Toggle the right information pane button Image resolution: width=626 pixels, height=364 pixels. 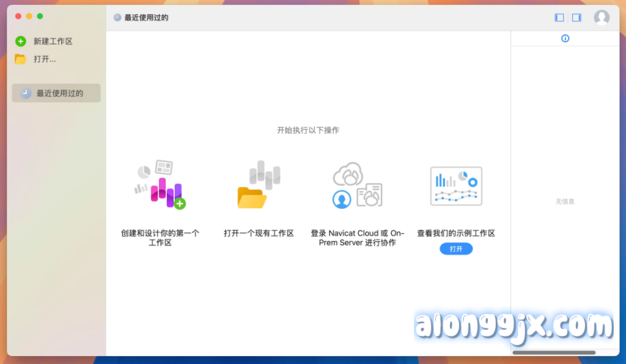point(576,18)
